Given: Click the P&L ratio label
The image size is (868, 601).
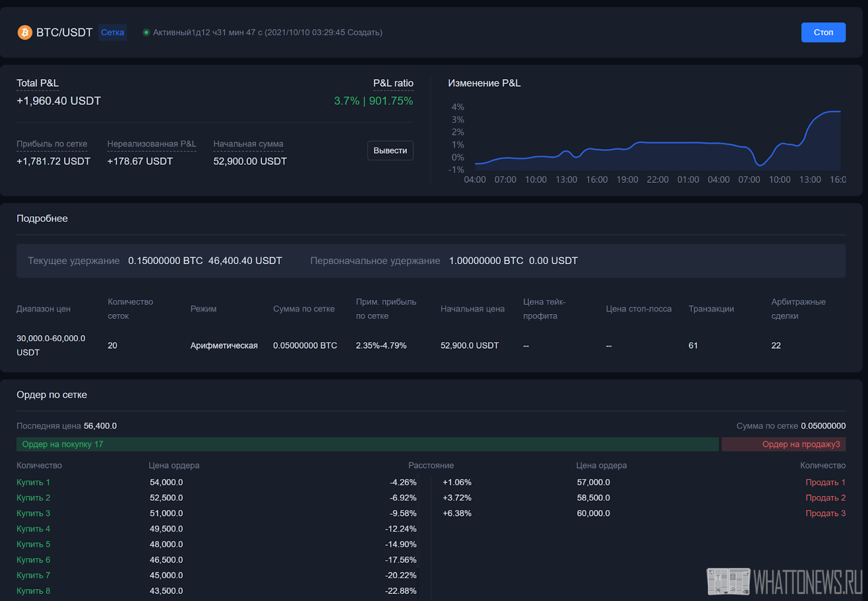Looking at the screenshot, I should [393, 83].
